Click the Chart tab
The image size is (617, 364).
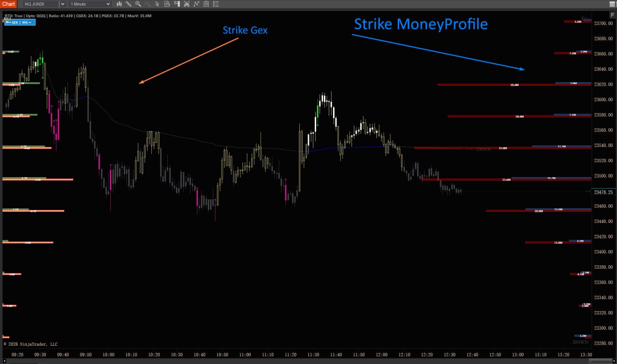(9, 4)
